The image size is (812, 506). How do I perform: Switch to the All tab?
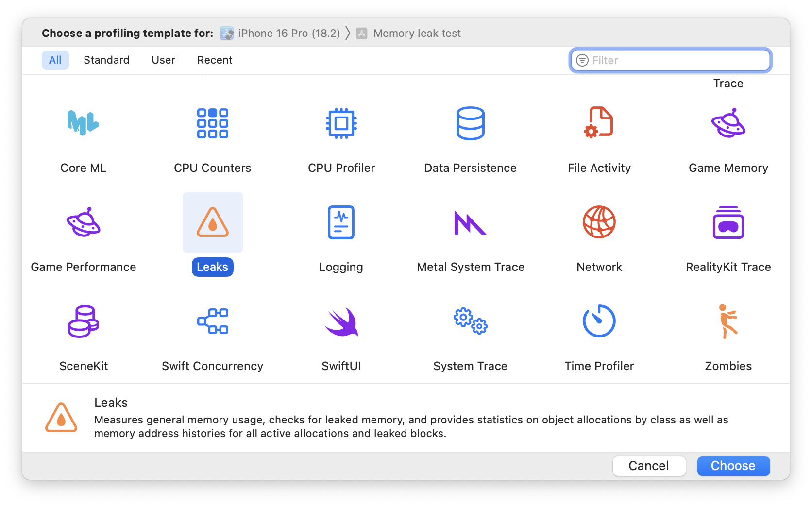(x=55, y=60)
